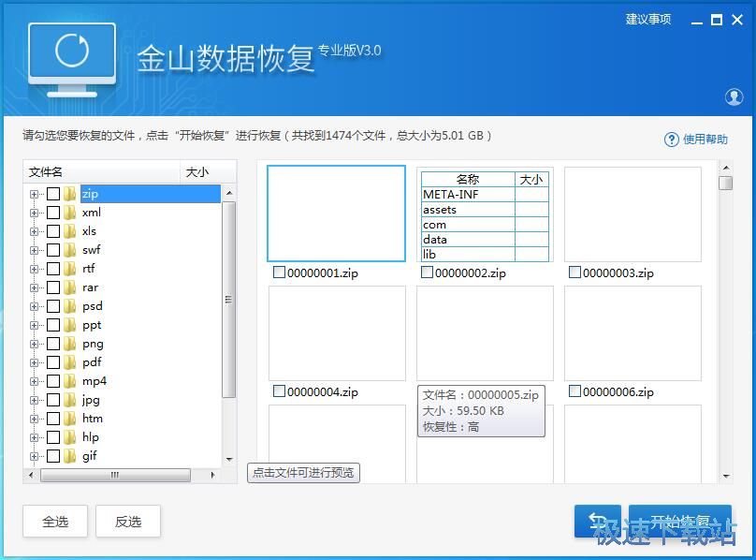Viewport: 756px width, 560px height.
Task: Sort by the 文件名 column header
Action: (x=102, y=172)
